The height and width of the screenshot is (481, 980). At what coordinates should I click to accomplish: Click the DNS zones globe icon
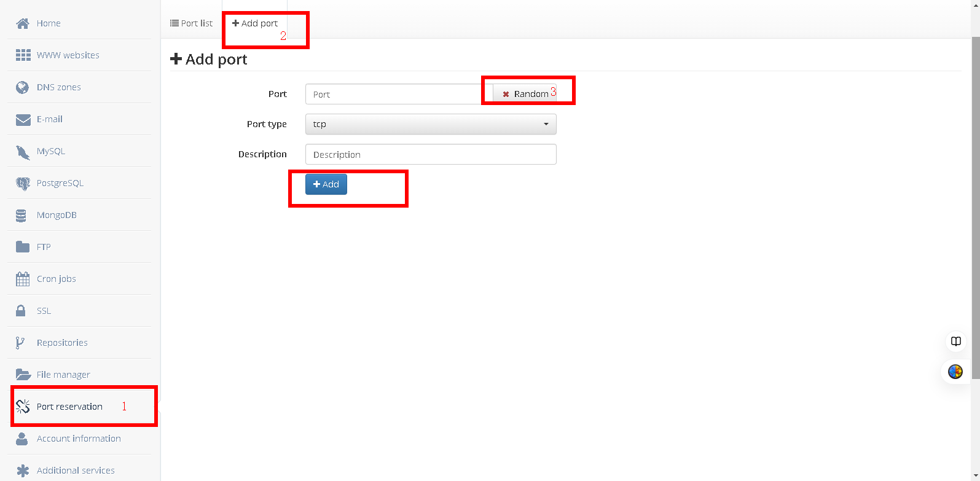tap(23, 87)
